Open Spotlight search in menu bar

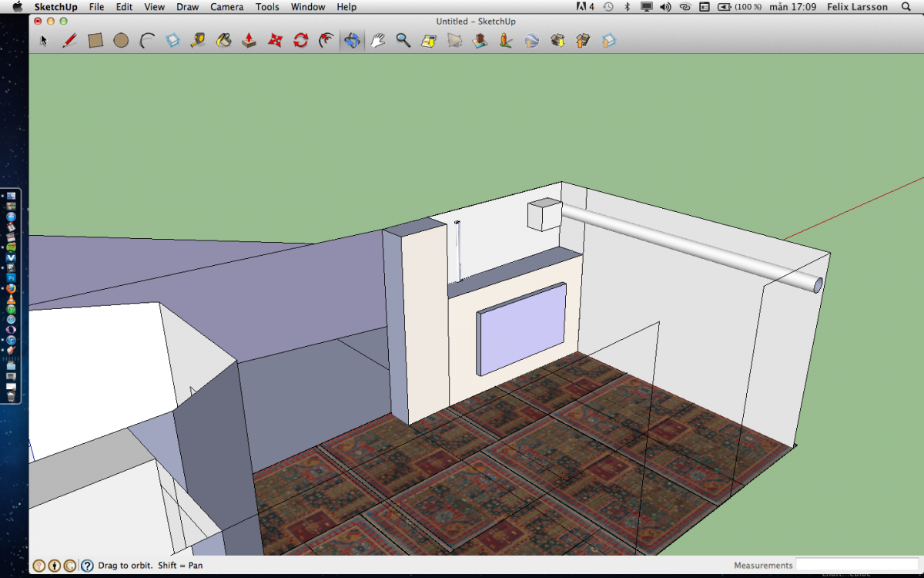[906, 7]
